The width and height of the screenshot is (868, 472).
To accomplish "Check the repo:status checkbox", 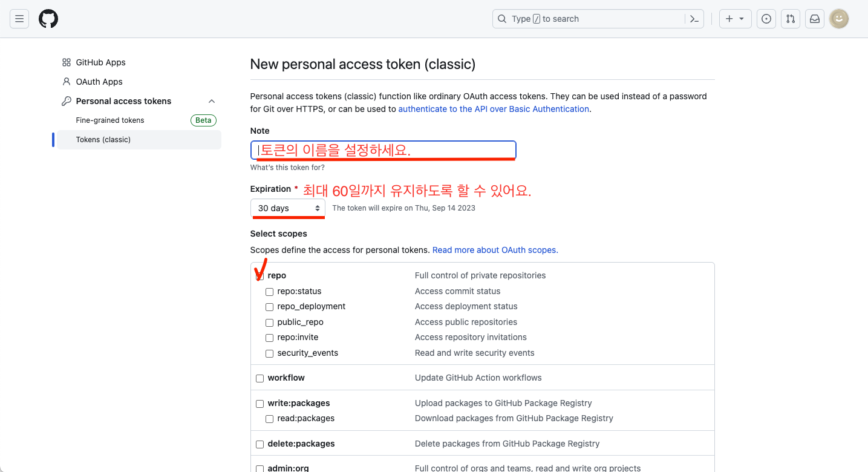I will click(270, 292).
